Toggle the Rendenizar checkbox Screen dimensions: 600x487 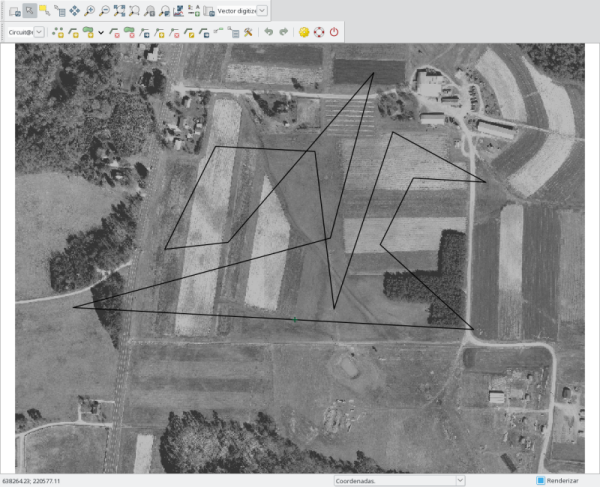click(x=540, y=480)
